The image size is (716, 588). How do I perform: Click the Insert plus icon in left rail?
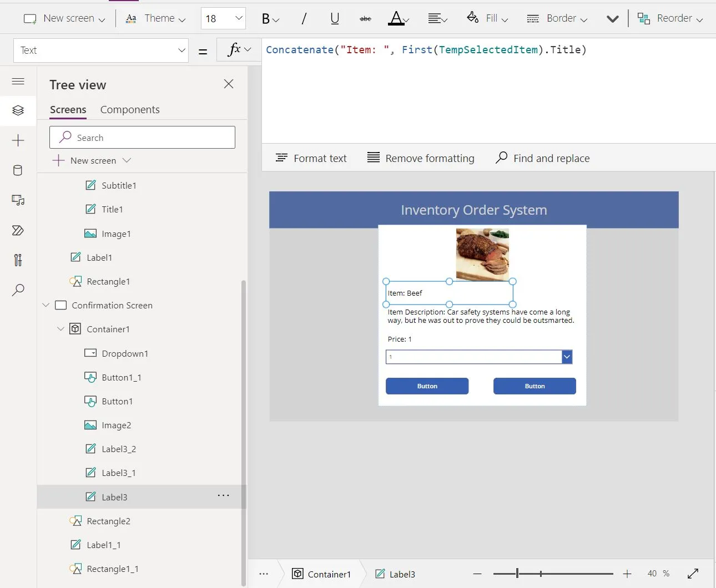pyautogui.click(x=18, y=140)
